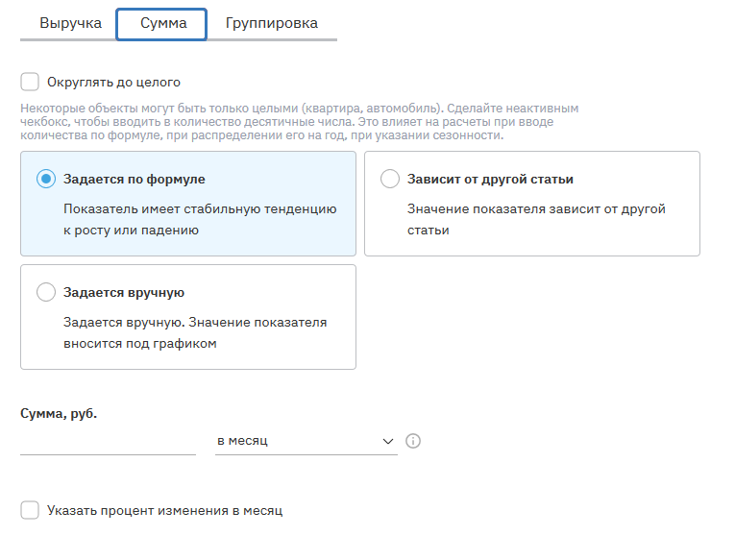The height and width of the screenshot is (560, 735).
Task: Open the Выручка tab
Action: [70, 23]
